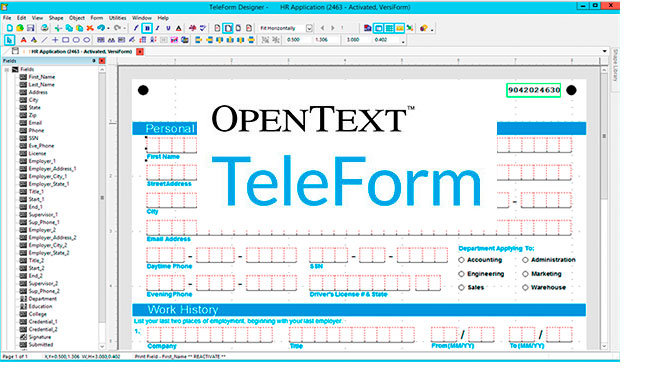Select the Engineering radio button
Image resolution: width=650 pixels, height=380 pixels.
click(x=461, y=274)
